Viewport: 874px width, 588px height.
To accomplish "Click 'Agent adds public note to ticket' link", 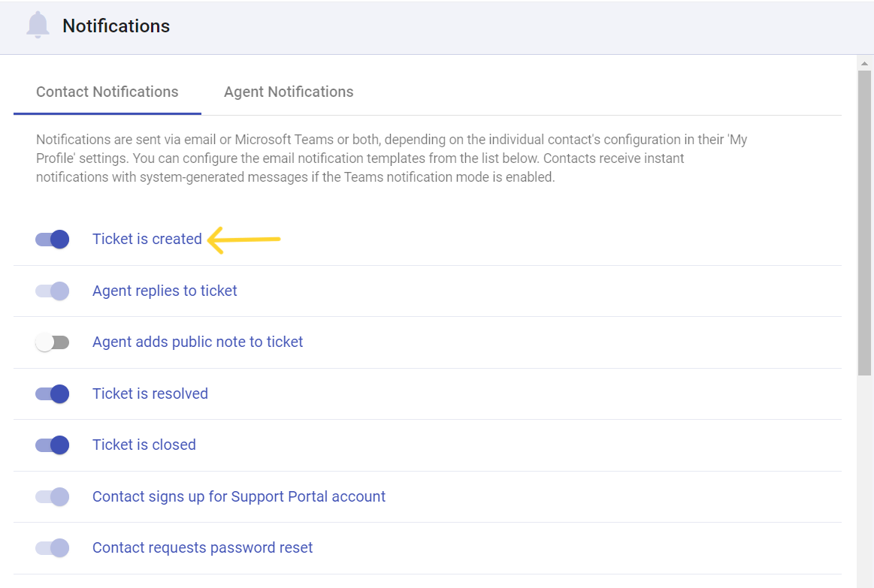I will [x=197, y=342].
